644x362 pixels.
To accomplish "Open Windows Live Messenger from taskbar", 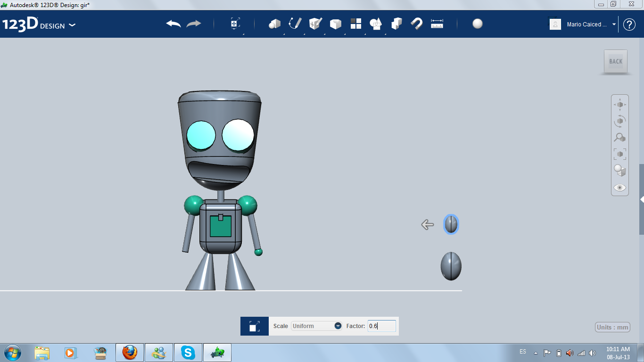I will 159,353.
